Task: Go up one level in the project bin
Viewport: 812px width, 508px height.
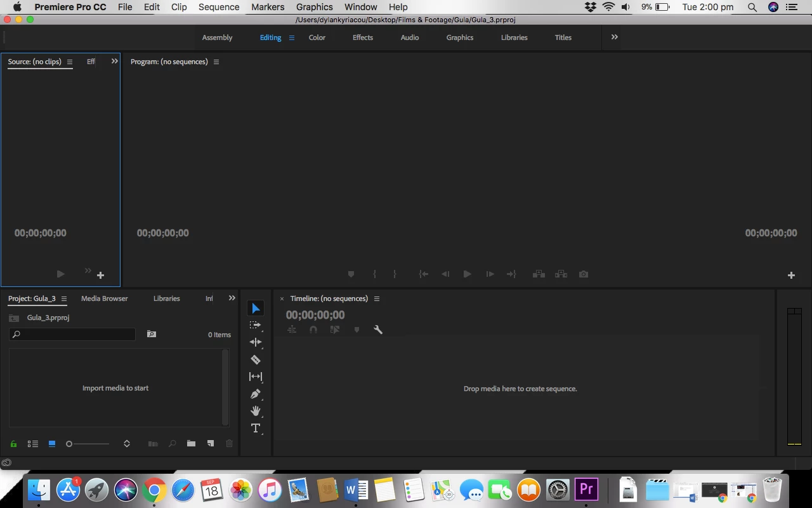Action: [x=14, y=317]
